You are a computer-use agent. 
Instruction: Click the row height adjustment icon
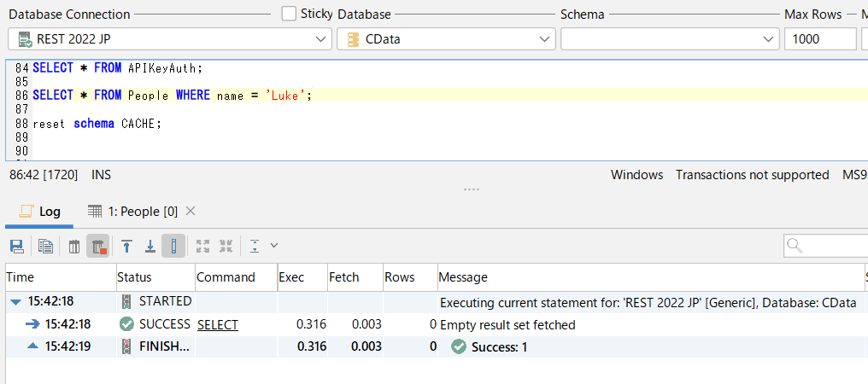click(x=255, y=247)
